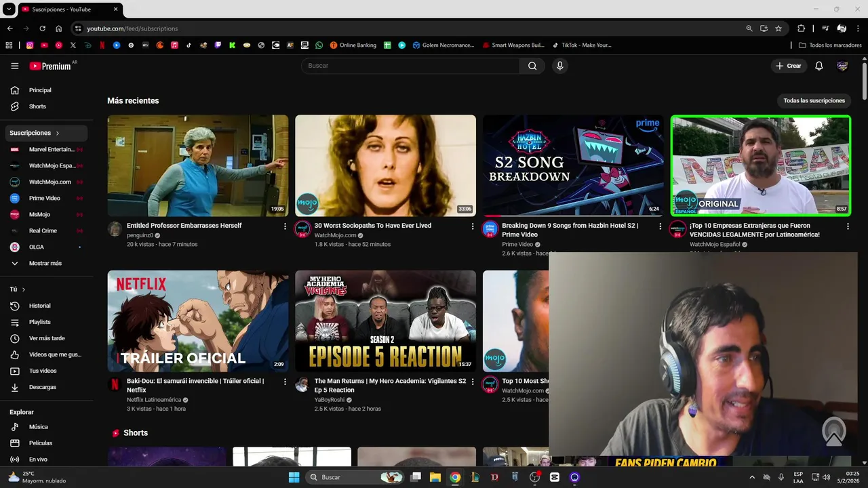The width and height of the screenshot is (868, 488).
Task: Open Principal in the sidebar
Action: coord(47,90)
